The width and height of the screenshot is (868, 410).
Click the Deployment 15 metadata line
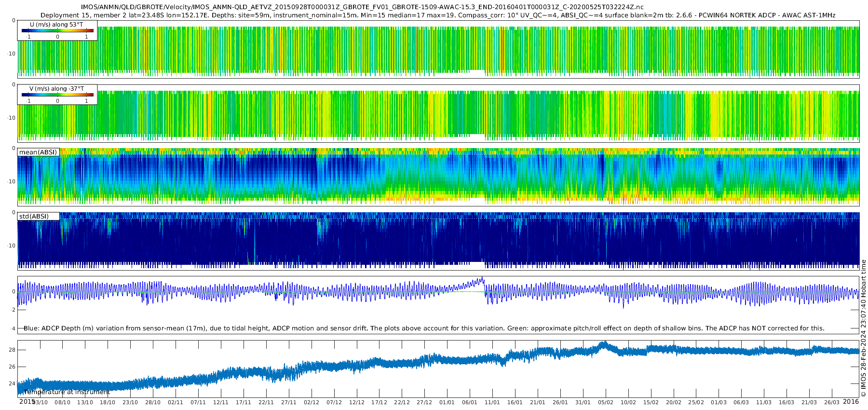click(438, 15)
